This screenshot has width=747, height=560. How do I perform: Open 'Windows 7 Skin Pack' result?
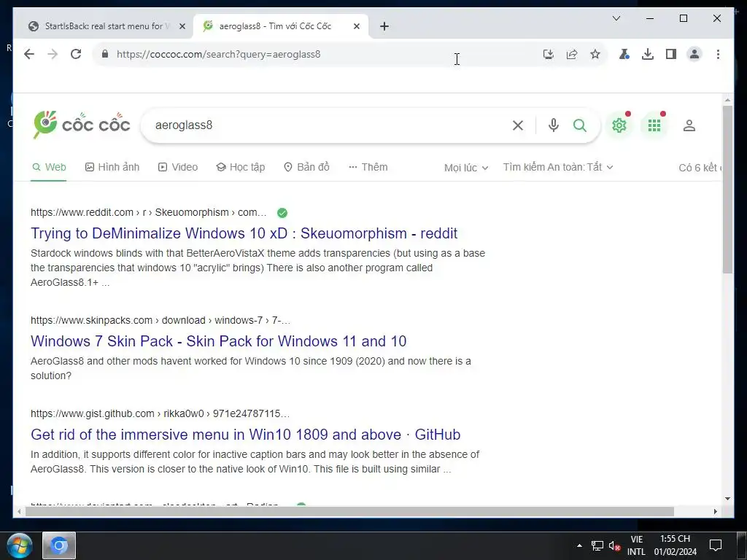click(x=218, y=341)
